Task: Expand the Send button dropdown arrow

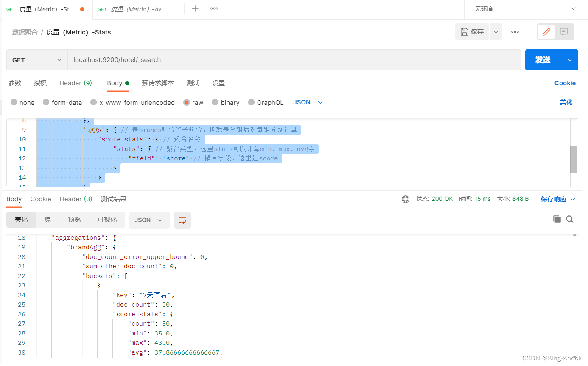Action: (569, 60)
